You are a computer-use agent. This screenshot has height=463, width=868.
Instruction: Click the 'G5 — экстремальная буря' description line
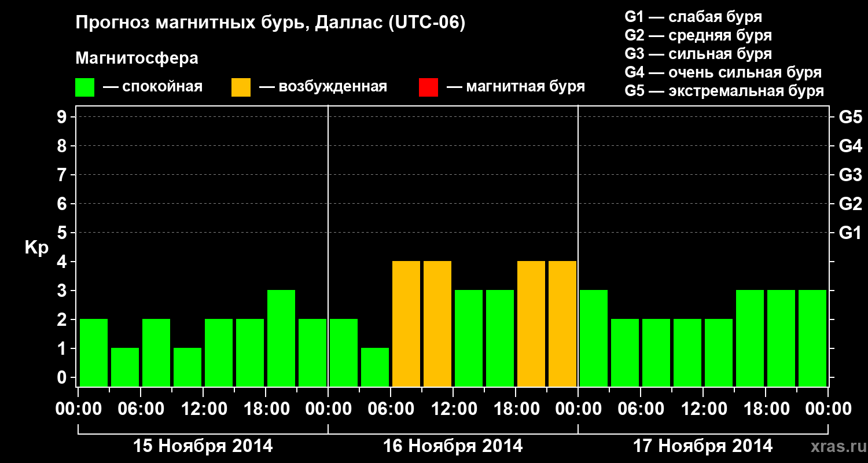pos(724,91)
